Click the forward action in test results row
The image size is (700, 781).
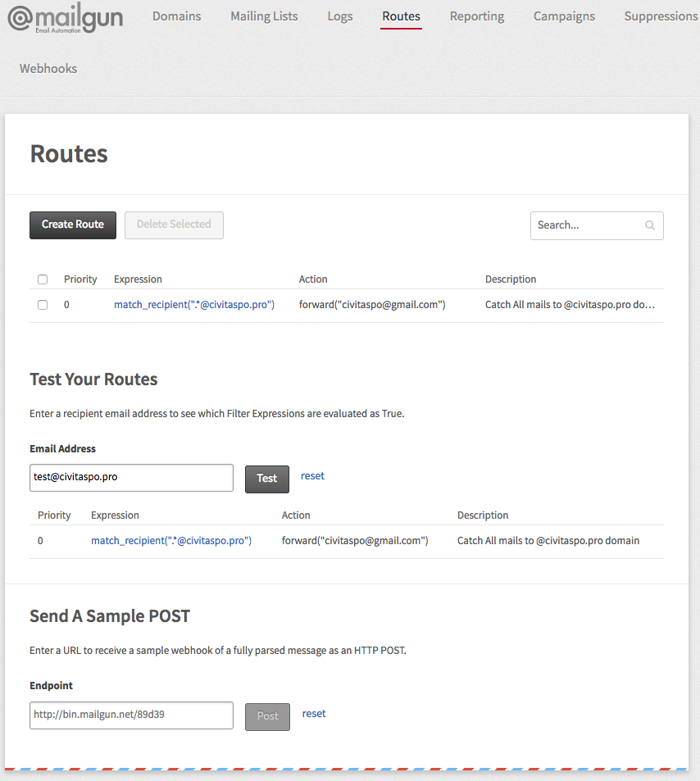pos(355,541)
